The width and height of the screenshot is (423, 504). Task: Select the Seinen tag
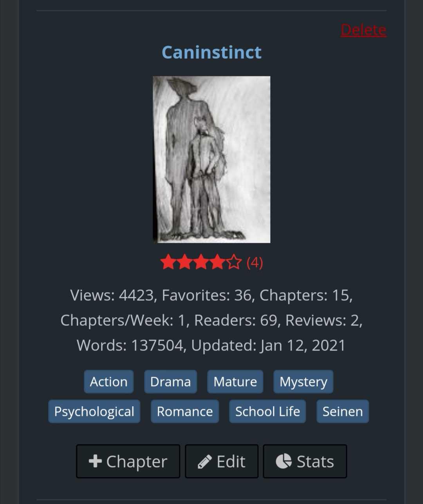pyautogui.click(x=343, y=411)
